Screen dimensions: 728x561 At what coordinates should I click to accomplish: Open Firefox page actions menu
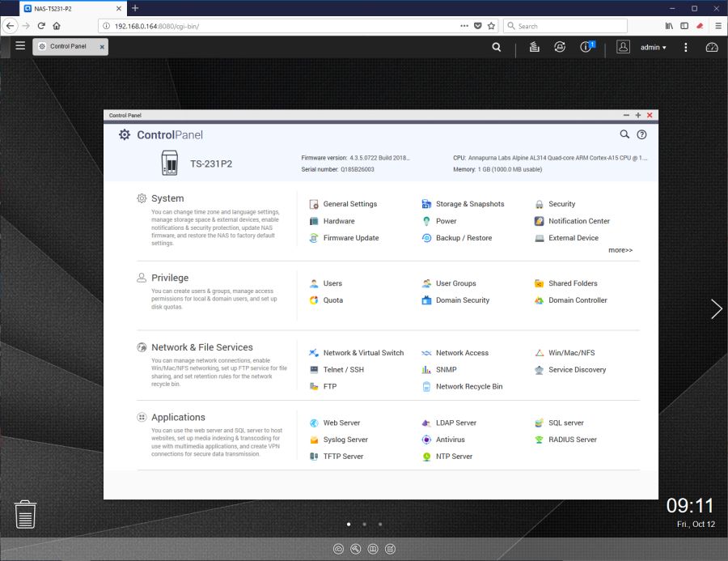(464, 26)
